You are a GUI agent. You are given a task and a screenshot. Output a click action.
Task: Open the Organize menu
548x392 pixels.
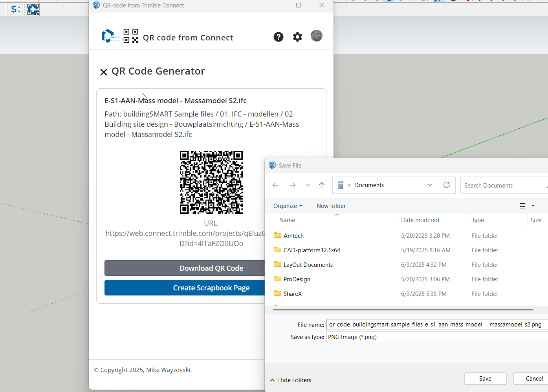[x=288, y=206]
